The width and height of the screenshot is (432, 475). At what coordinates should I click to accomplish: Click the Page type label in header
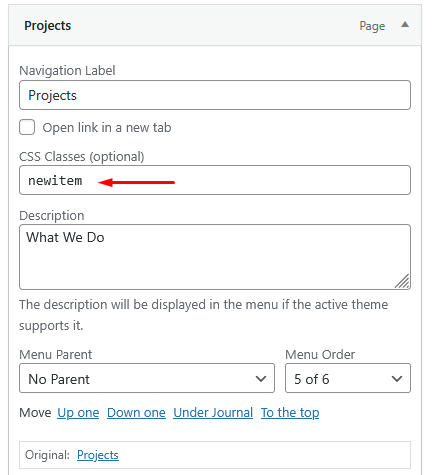pos(372,26)
